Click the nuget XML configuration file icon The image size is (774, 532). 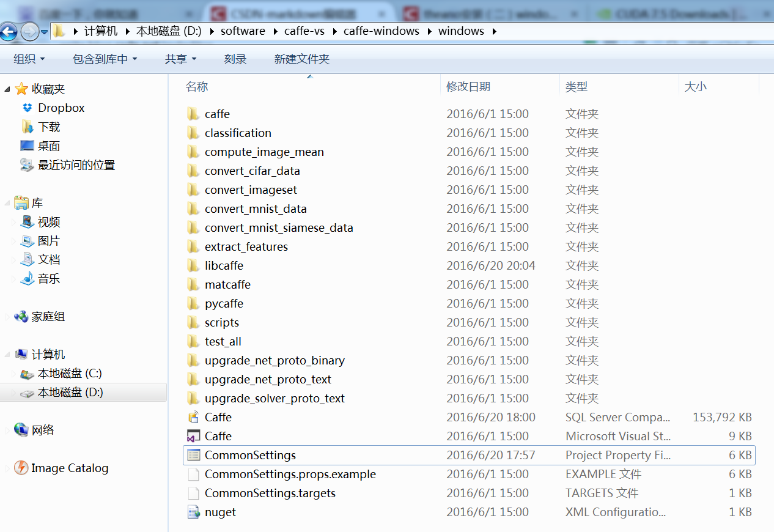193,512
